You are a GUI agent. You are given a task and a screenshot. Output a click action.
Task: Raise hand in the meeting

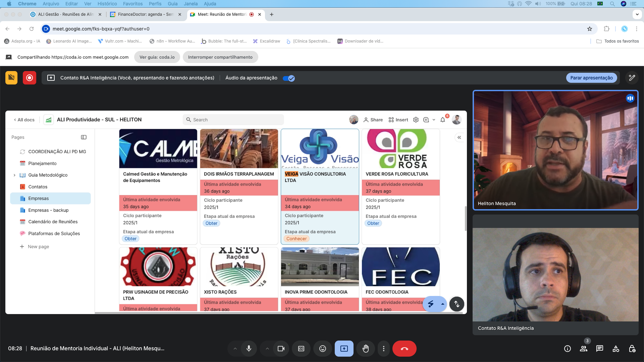click(366, 349)
